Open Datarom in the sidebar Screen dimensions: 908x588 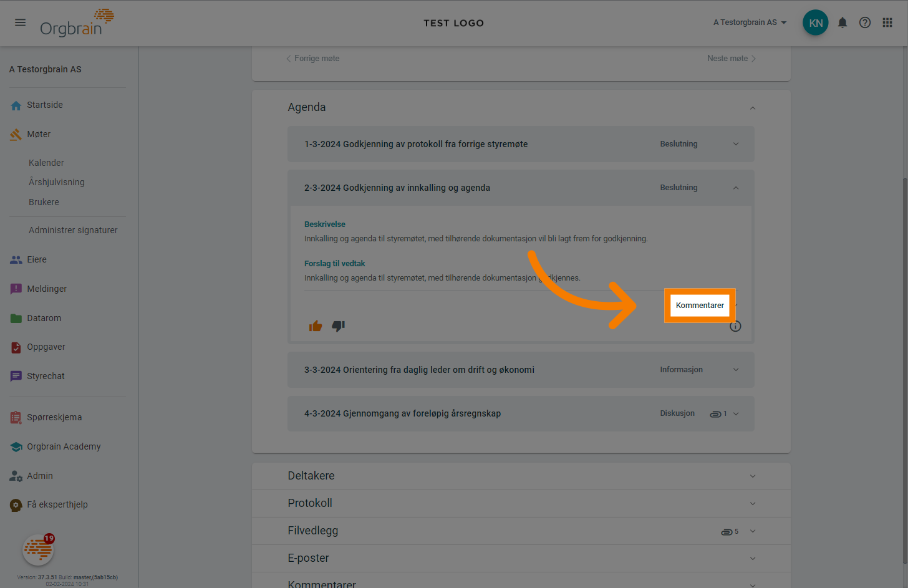point(44,318)
